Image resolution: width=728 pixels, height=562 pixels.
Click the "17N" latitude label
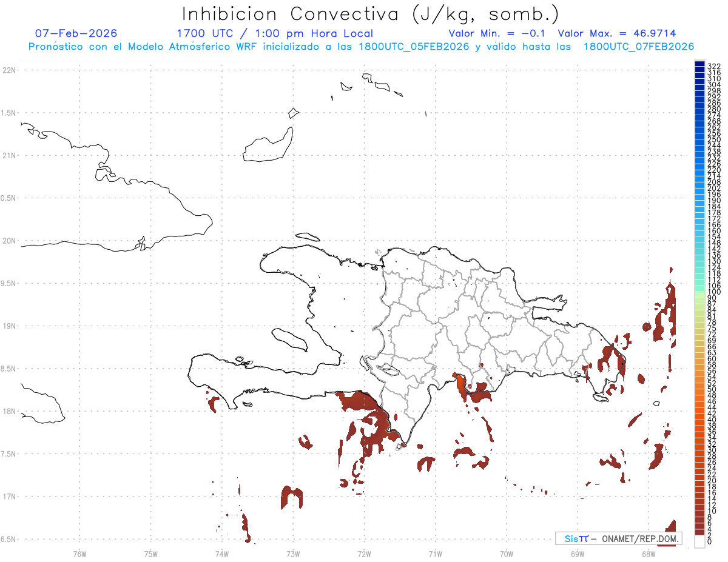(9, 497)
